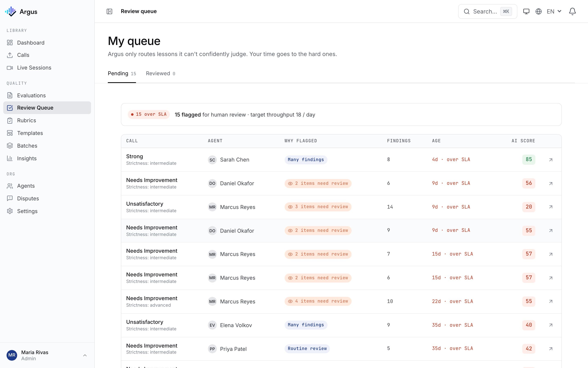Click the FINDINGS column header
This screenshot has width=588, height=368.
point(399,141)
